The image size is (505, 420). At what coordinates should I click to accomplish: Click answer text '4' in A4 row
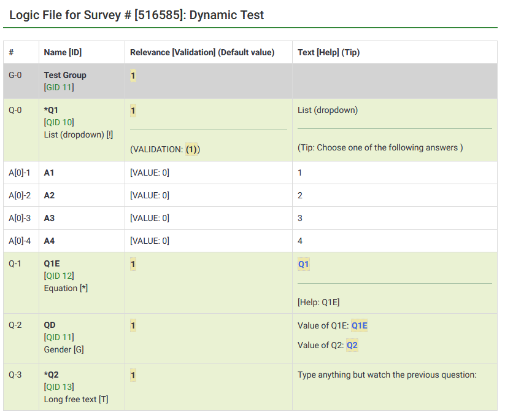point(300,241)
